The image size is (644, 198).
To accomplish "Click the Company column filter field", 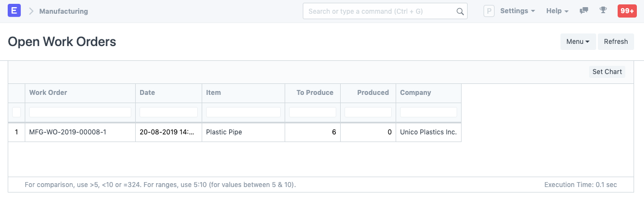I will coord(429,112).
